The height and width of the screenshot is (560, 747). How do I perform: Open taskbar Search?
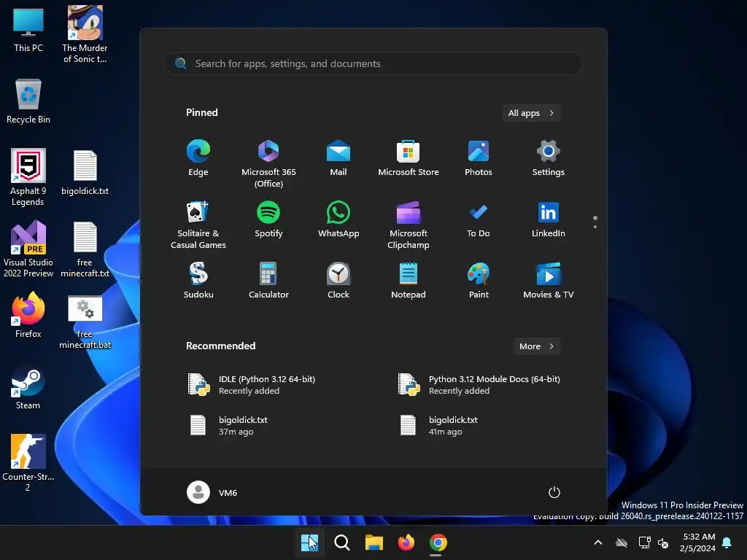click(x=341, y=542)
